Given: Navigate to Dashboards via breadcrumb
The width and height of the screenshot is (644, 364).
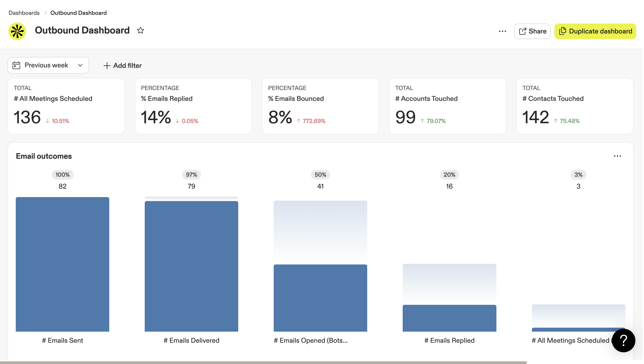Looking at the screenshot, I should 24,12.
